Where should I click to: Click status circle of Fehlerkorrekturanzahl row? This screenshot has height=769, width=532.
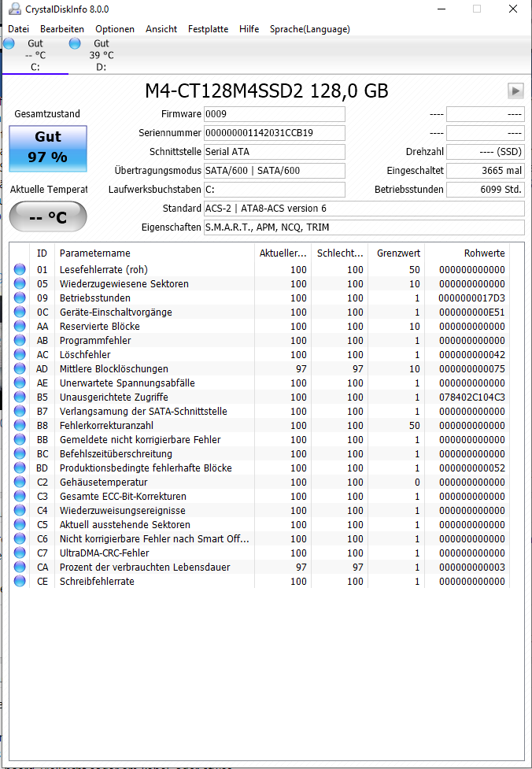coord(20,425)
